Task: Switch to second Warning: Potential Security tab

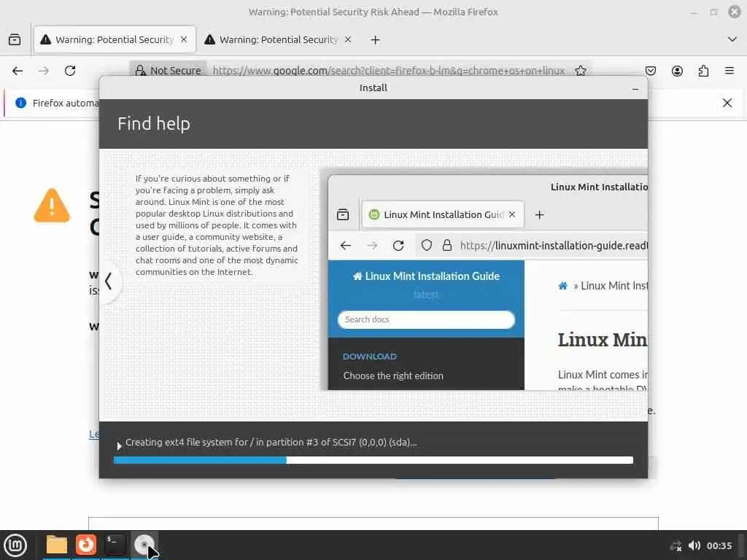Action: click(279, 39)
